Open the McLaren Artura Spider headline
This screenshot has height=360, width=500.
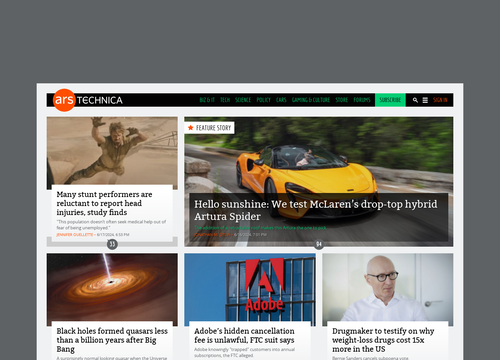point(316,210)
